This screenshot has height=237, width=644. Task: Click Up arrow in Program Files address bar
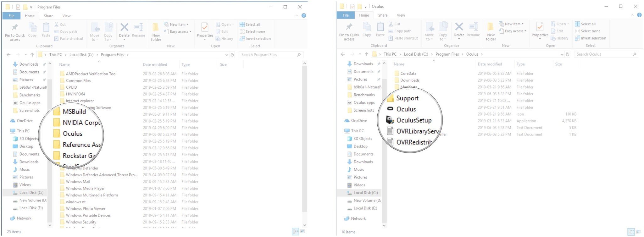[32, 55]
